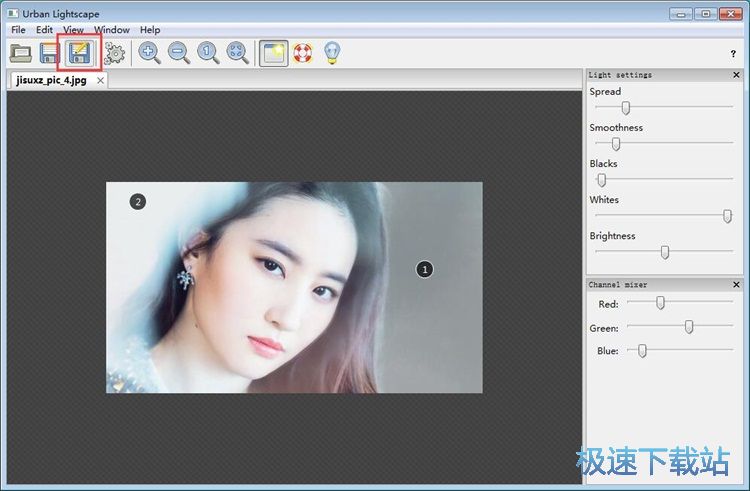
Task: Close the jisuxz_pic_4.jpg tab
Action: tap(100, 80)
